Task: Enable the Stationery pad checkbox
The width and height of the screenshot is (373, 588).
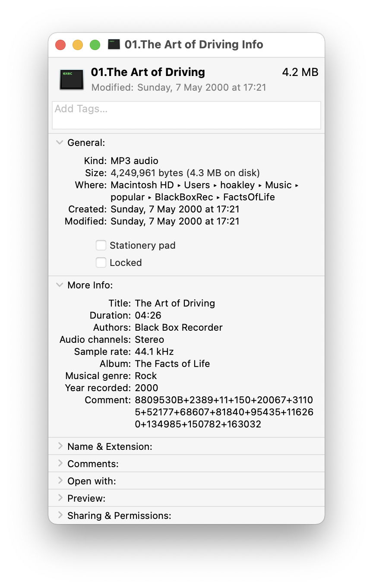Action: click(x=101, y=246)
